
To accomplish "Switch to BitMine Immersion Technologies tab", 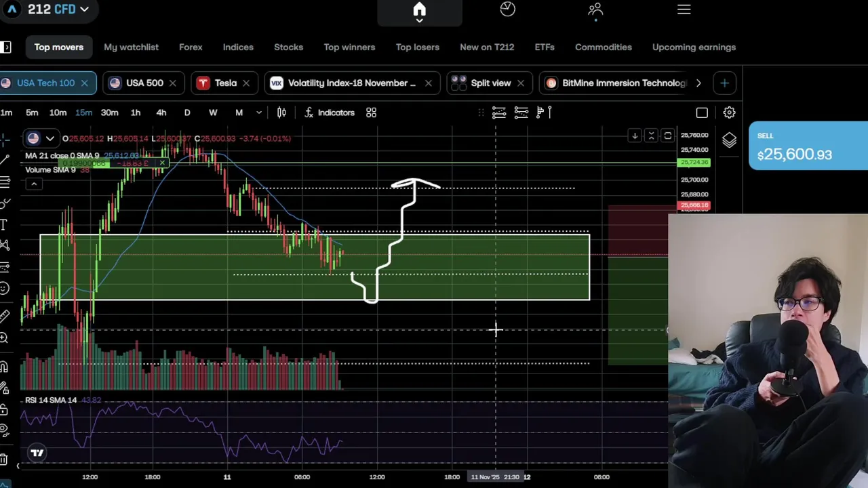I will 616,83.
